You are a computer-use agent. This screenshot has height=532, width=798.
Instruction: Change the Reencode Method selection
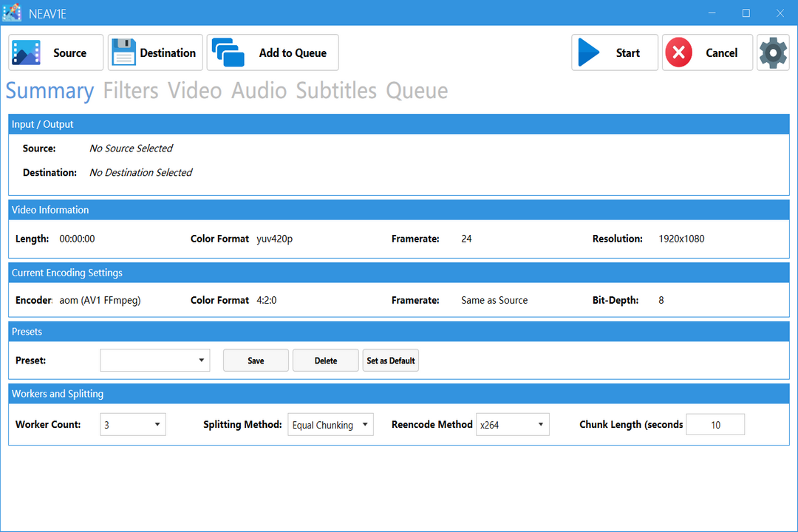(x=512, y=424)
